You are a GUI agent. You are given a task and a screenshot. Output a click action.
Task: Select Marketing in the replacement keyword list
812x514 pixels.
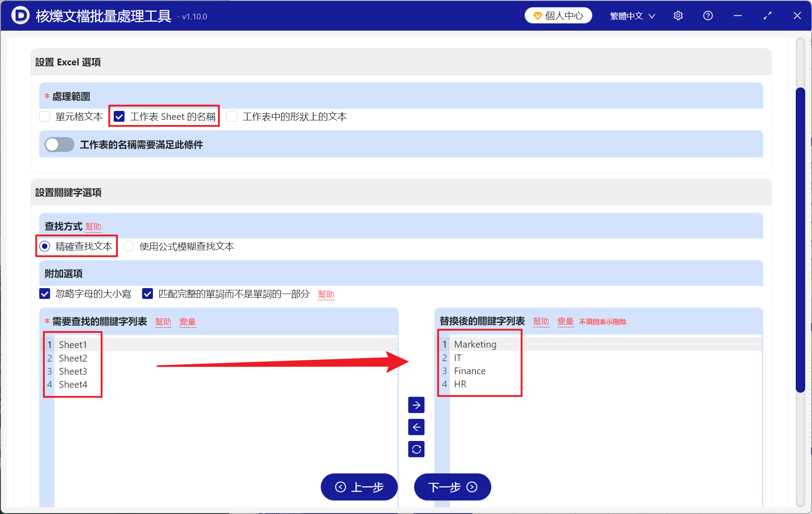(x=475, y=344)
